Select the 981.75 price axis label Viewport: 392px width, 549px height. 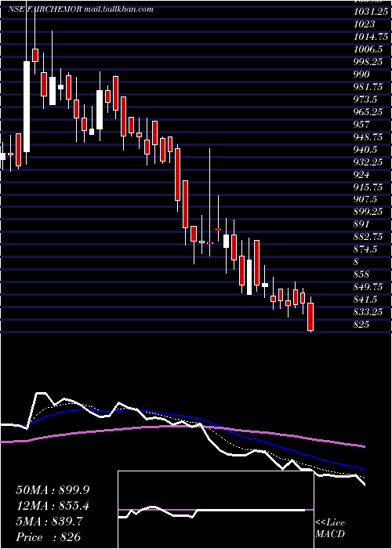[368, 87]
